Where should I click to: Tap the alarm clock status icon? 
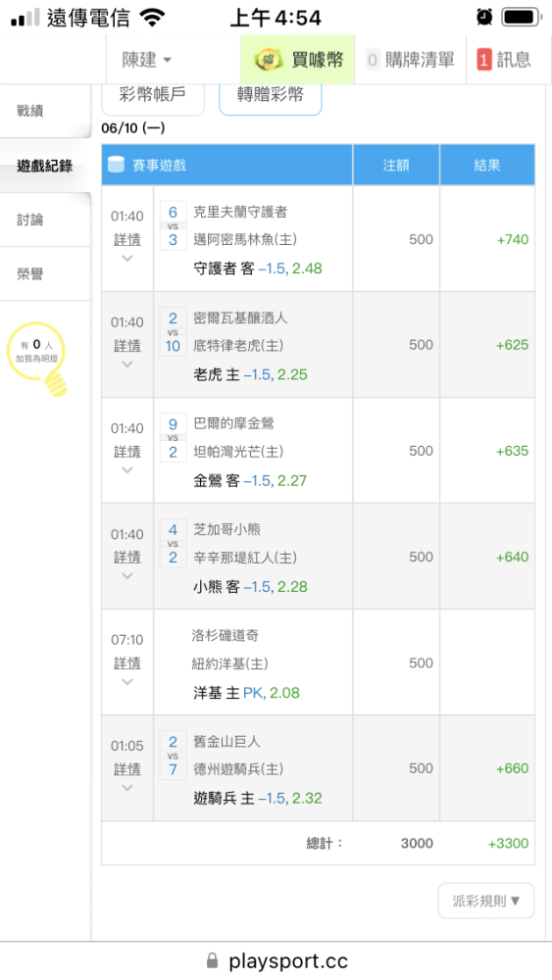484,17
